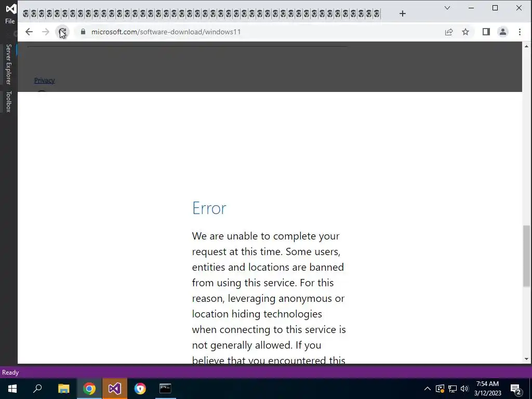
Task: Open tab search chevron
Action: [x=447, y=8]
